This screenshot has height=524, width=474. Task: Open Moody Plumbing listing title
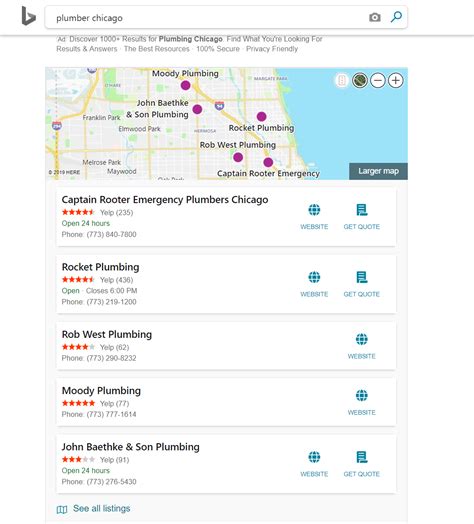tap(101, 391)
